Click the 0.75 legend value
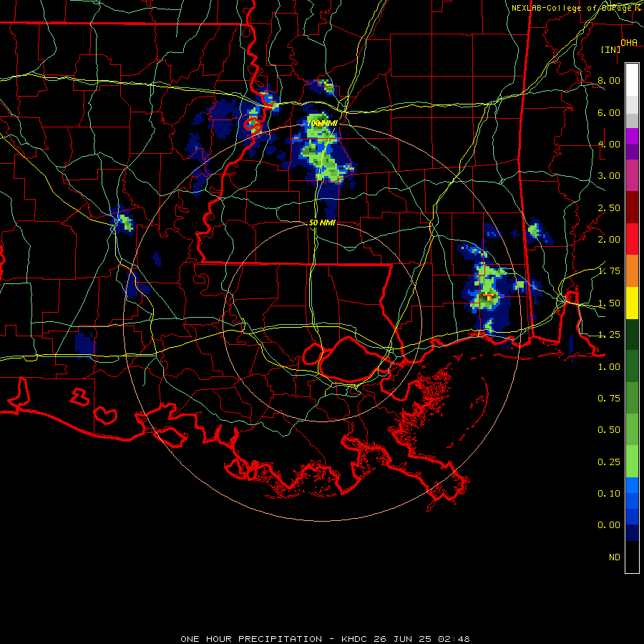The height and width of the screenshot is (644, 644). (609, 399)
